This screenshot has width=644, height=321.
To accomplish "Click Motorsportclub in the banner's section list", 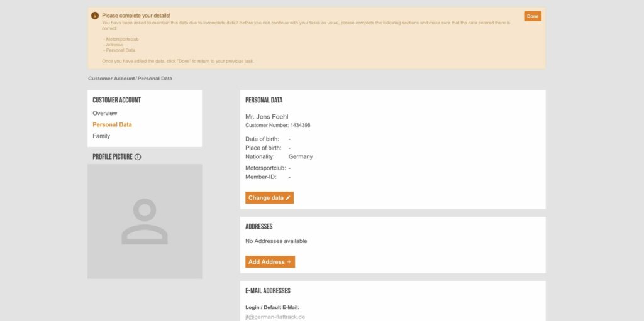I will click(x=122, y=39).
